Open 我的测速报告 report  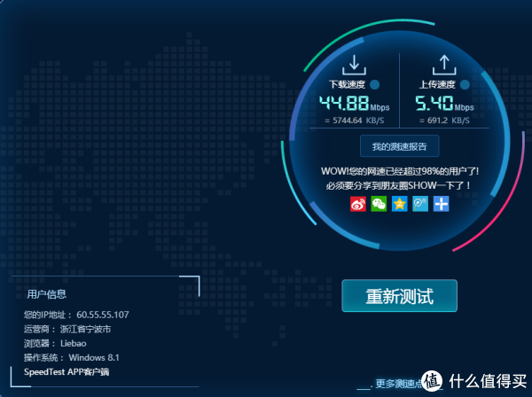point(400,146)
